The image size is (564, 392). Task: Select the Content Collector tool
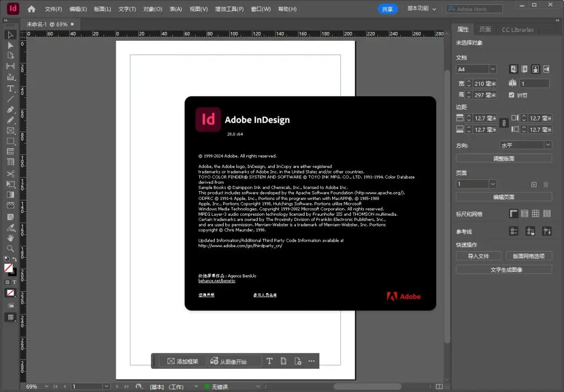10,77
